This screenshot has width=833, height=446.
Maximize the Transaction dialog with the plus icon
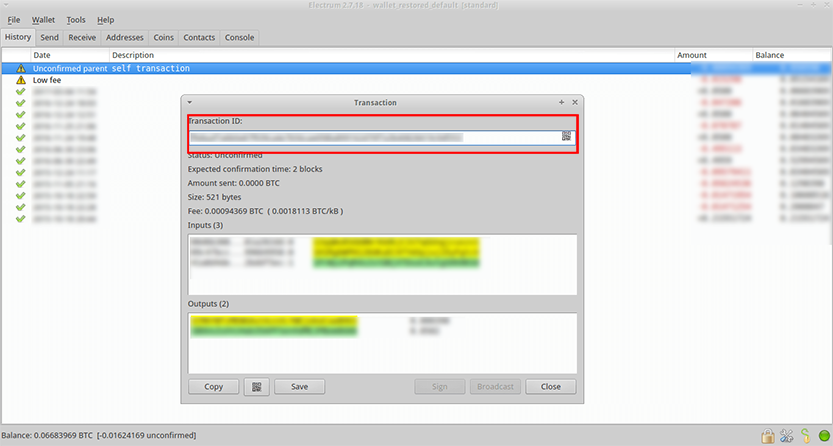[x=562, y=102]
